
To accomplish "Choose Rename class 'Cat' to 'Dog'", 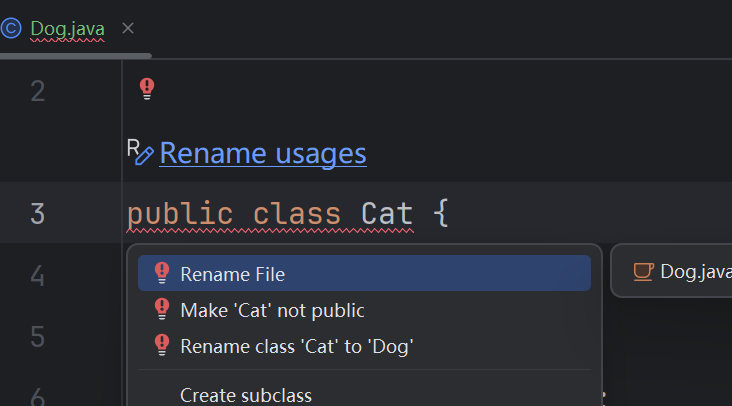I will coord(364,346).
